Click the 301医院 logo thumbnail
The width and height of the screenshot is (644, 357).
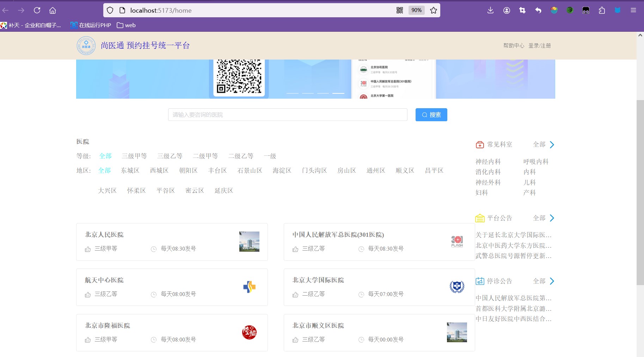point(457,241)
